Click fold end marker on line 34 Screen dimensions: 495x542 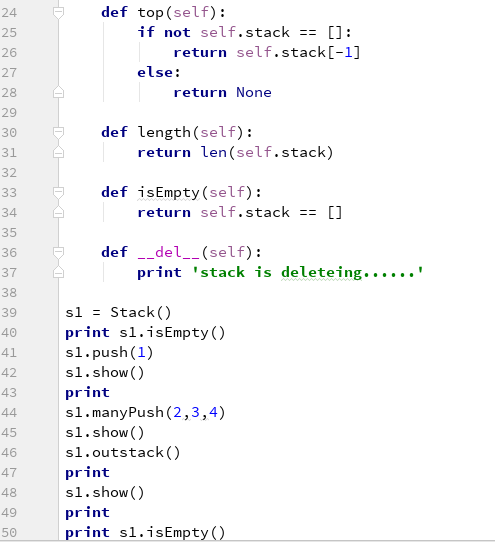pos(58,212)
